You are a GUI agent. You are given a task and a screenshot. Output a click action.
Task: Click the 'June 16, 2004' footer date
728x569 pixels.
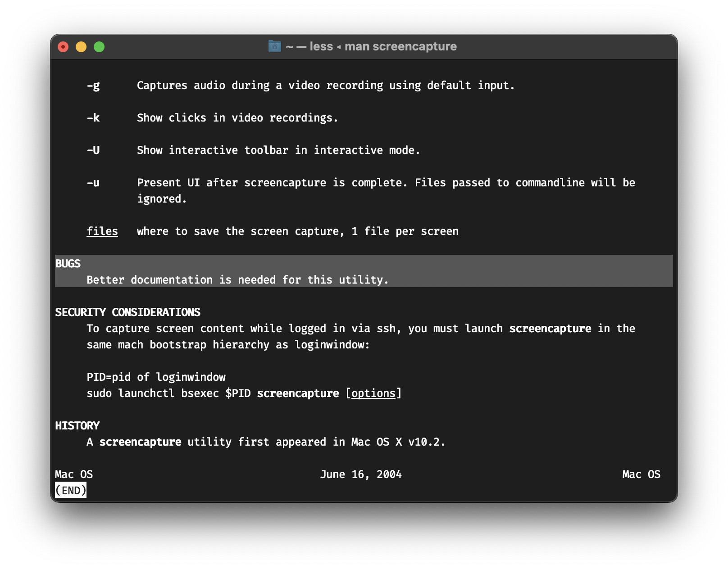pyautogui.click(x=361, y=474)
